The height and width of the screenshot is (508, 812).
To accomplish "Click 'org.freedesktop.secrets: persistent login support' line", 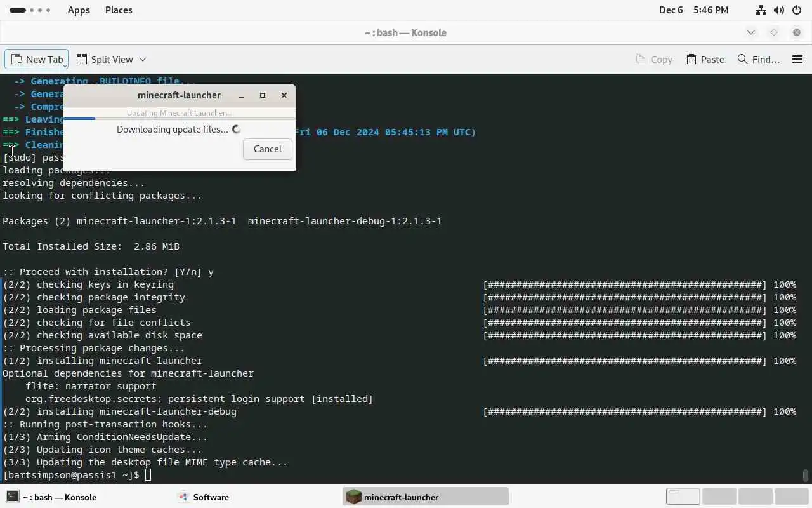I will (x=199, y=399).
